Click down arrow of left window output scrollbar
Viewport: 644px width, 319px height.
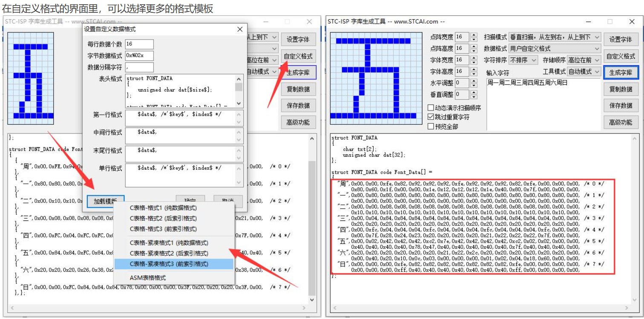312,300
